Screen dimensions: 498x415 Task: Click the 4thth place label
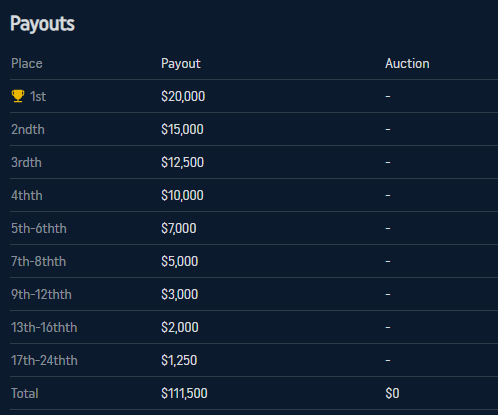[27, 195]
